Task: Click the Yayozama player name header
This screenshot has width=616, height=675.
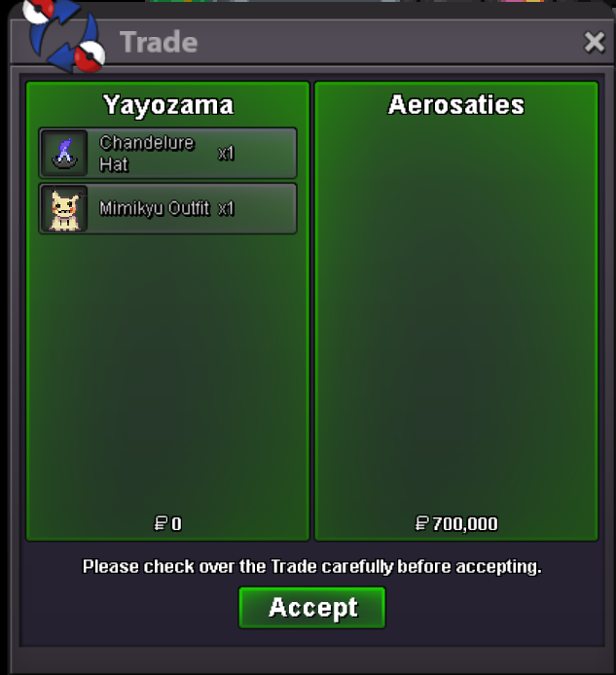Action: (168, 105)
